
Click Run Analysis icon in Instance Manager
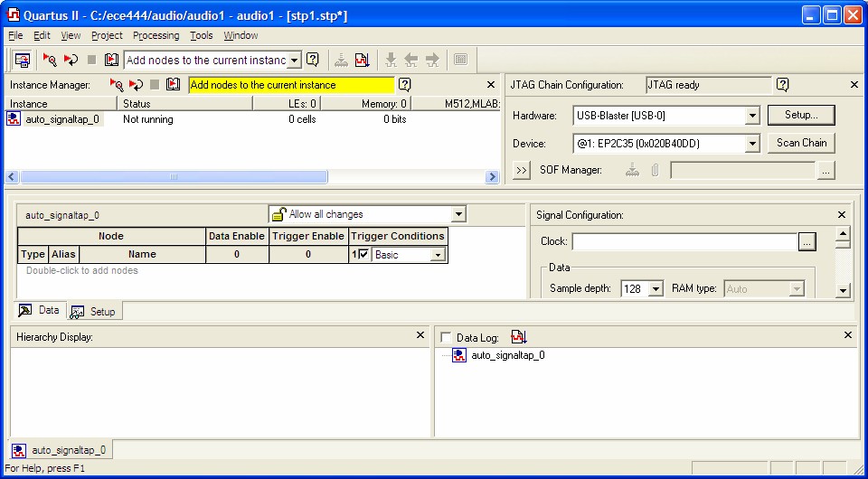pos(116,85)
